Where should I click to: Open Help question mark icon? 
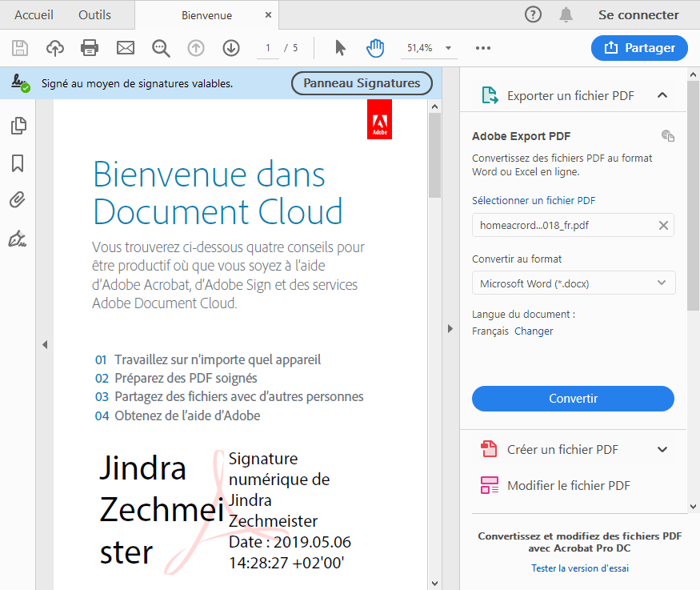coord(533,14)
